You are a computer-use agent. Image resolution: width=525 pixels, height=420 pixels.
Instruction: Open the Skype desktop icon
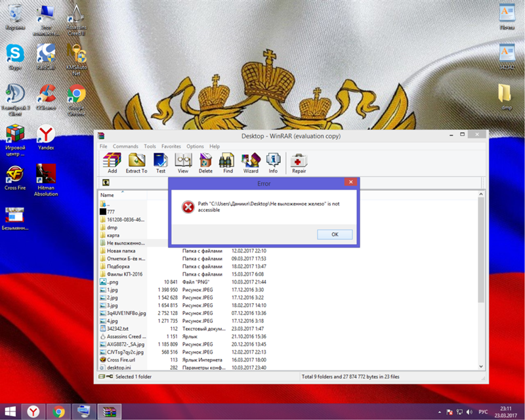pyautogui.click(x=14, y=57)
